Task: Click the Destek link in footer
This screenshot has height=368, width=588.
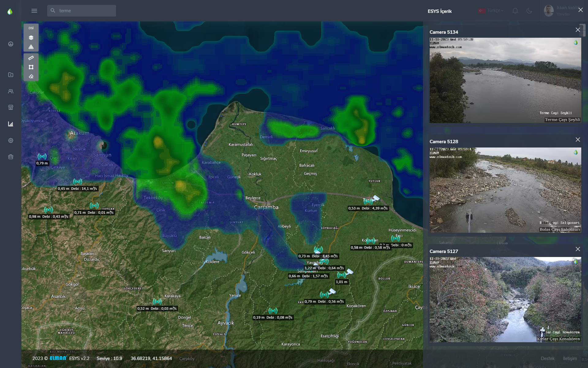Action: 547,358
